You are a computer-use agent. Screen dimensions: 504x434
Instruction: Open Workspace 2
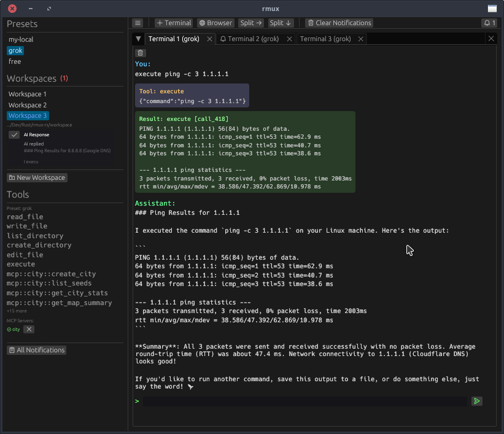coord(28,105)
